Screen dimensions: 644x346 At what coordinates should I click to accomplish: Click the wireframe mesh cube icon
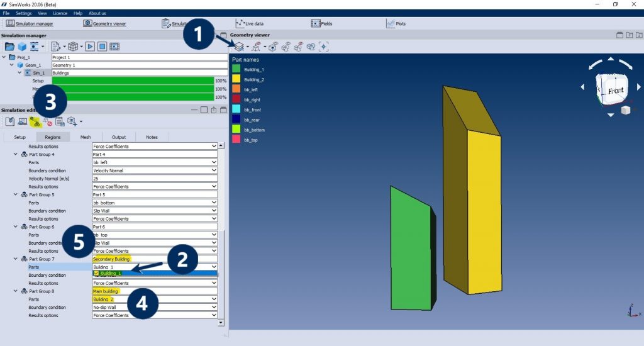pos(73,47)
